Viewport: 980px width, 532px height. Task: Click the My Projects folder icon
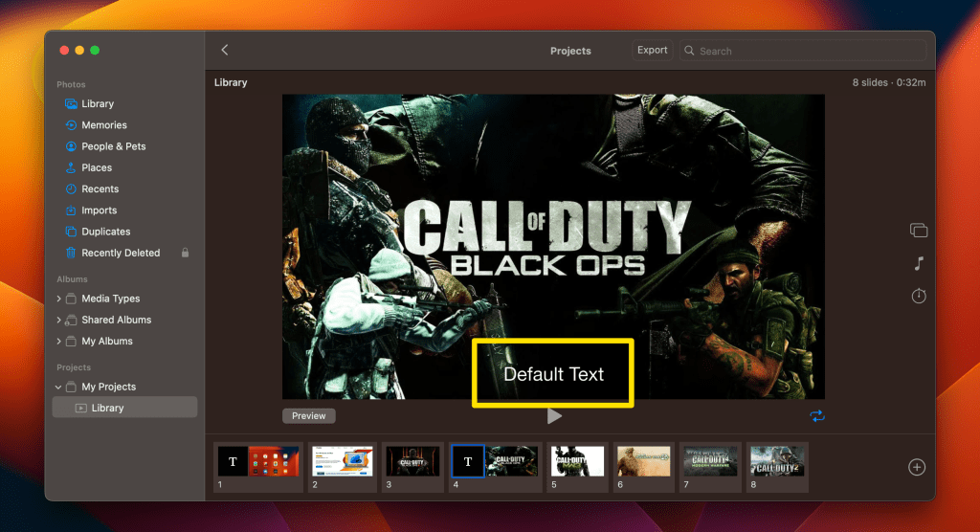tap(71, 387)
